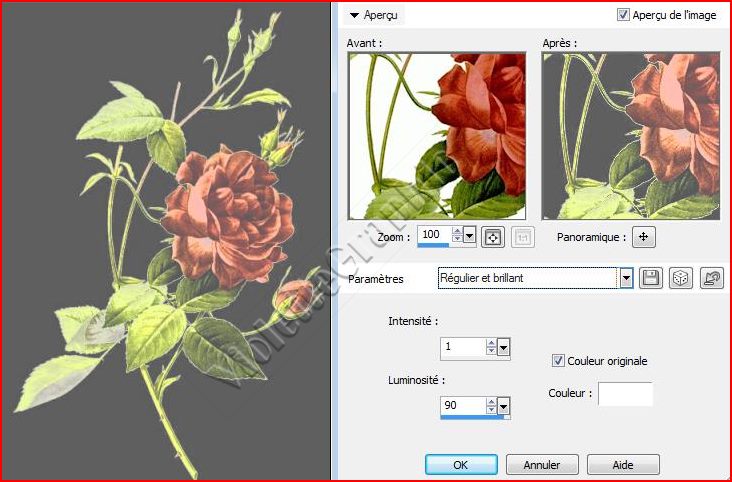Click the Panoramique navigation icon
Screen dimensions: 732x482
tap(644, 237)
